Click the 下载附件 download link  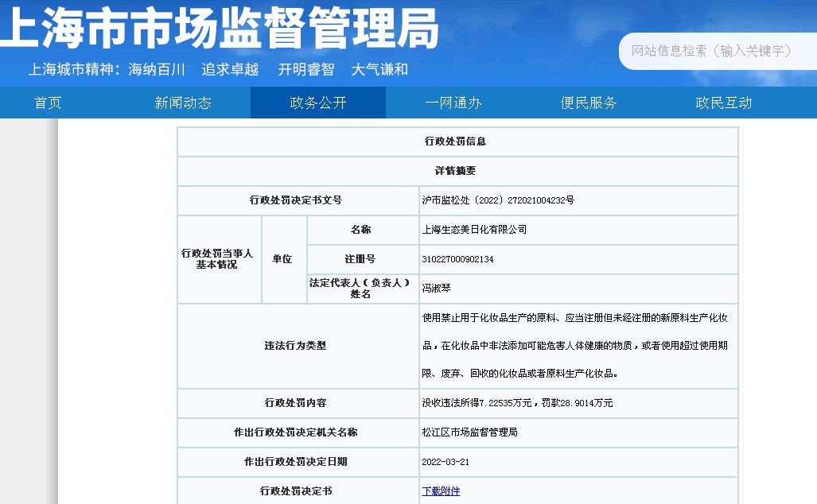pyautogui.click(x=441, y=491)
